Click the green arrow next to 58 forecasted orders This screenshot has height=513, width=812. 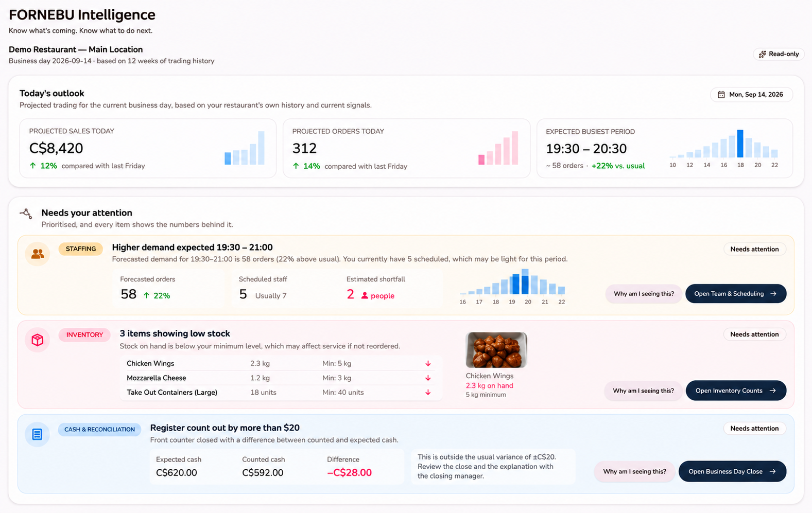pos(147,295)
